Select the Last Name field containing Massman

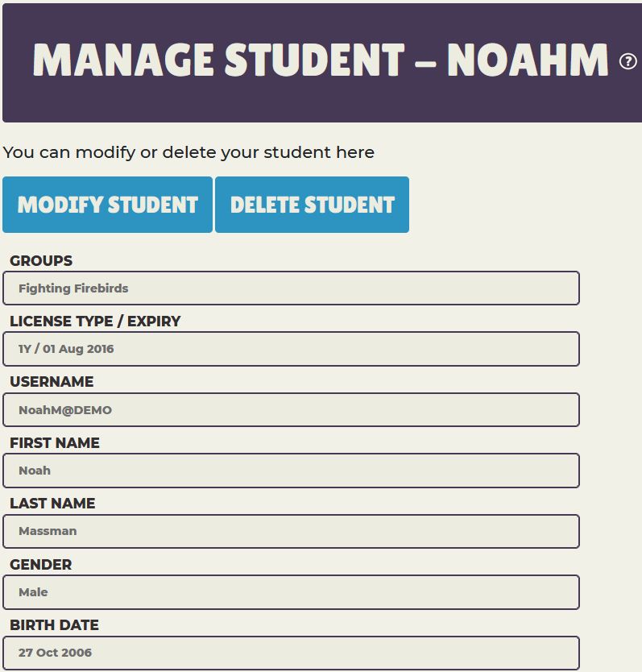click(x=290, y=532)
